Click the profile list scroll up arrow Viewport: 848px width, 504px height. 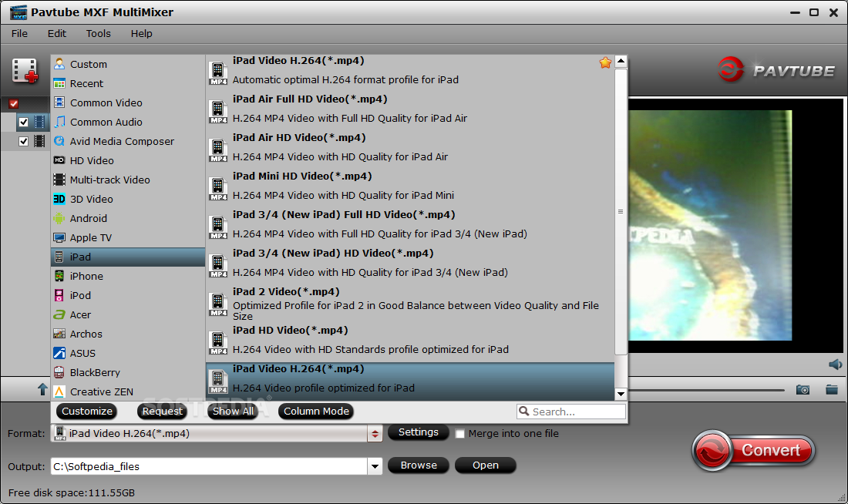621,61
